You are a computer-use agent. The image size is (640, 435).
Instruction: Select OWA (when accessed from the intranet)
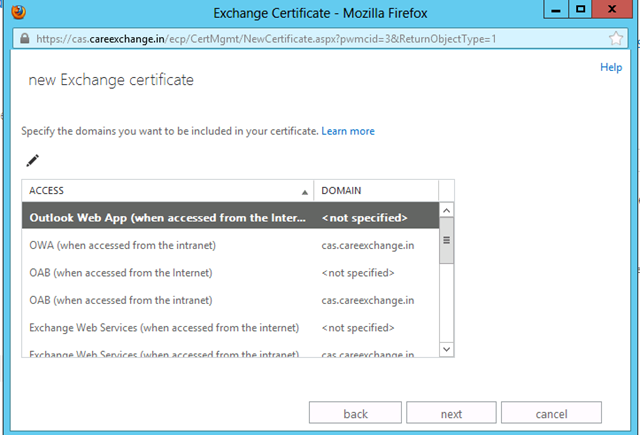point(230,245)
